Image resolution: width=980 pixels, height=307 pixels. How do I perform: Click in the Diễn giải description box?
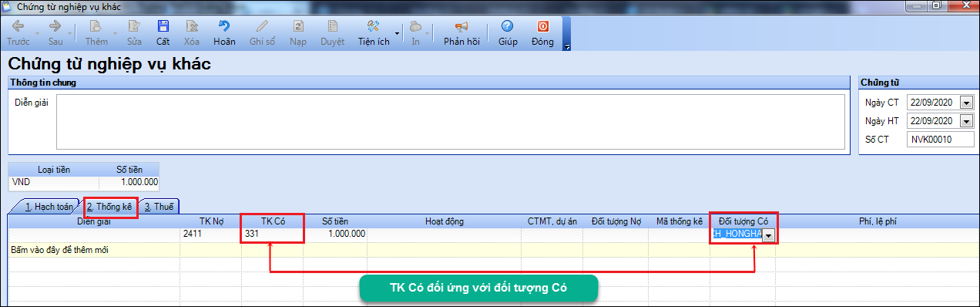[x=451, y=121]
